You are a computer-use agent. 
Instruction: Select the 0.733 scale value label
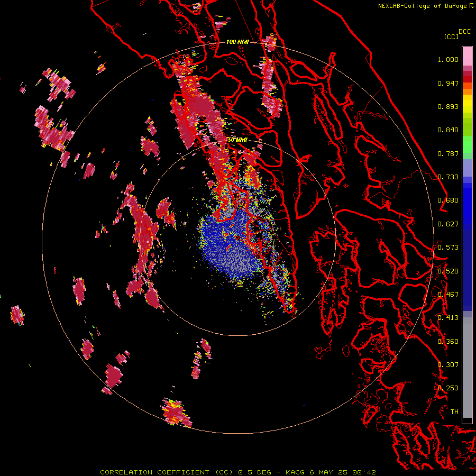pos(448,177)
